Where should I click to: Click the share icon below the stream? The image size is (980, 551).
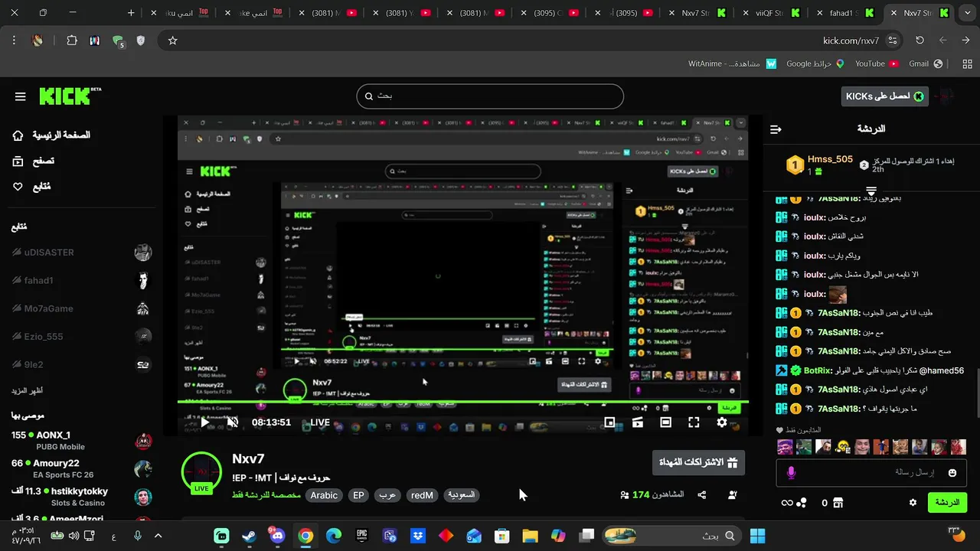click(x=702, y=495)
